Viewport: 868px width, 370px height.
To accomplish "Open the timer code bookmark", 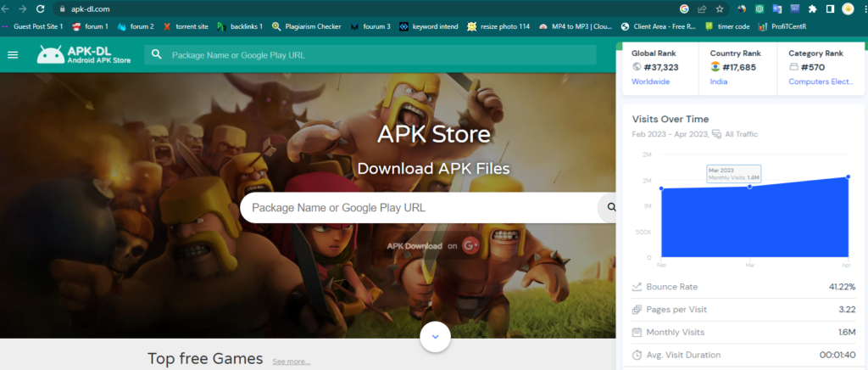I will pyautogui.click(x=727, y=26).
